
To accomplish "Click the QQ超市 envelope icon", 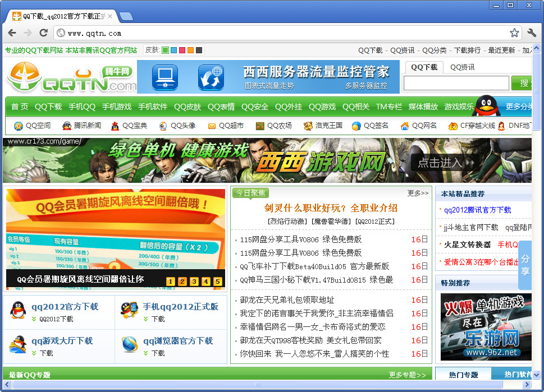I will [212, 126].
